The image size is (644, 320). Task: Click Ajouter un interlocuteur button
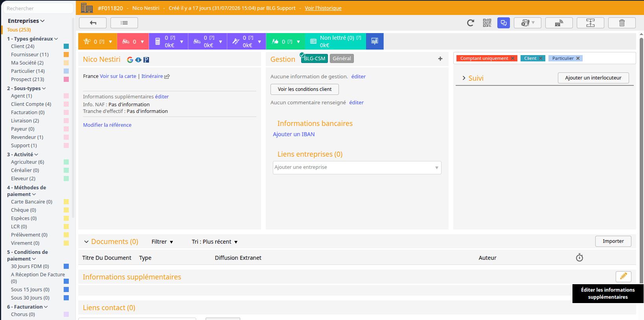click(593, 78)
